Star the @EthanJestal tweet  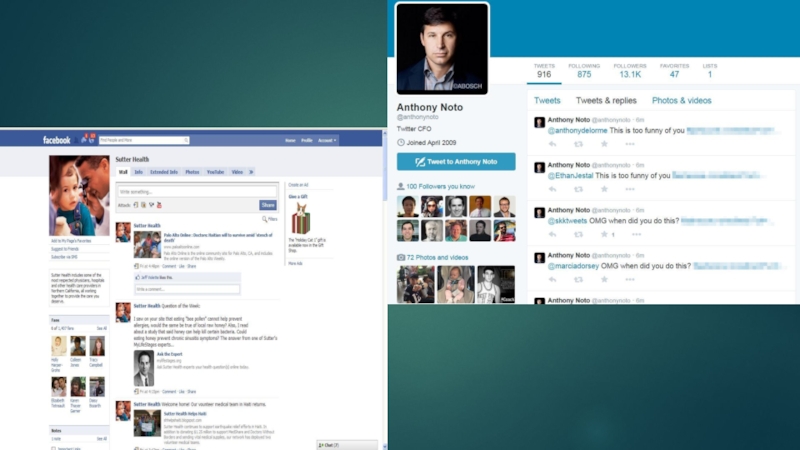click(604, 189)
